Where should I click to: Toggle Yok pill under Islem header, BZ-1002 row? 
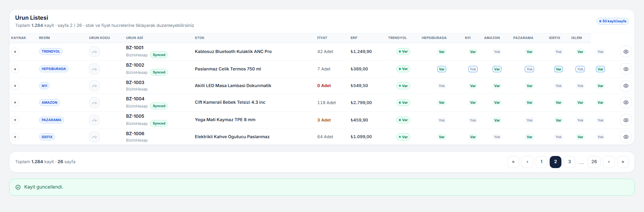pos(580,69)
